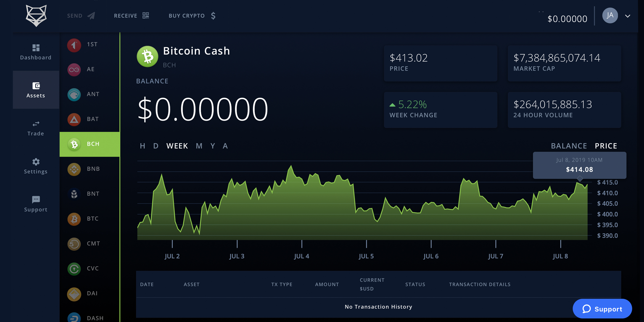Open sidebar Support chat icon
644x322 pixels.
pos(36,199)
